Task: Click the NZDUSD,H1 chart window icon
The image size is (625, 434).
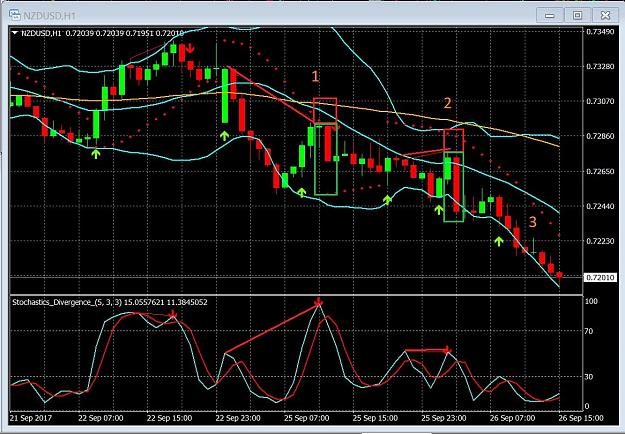Action: point(14,15)
